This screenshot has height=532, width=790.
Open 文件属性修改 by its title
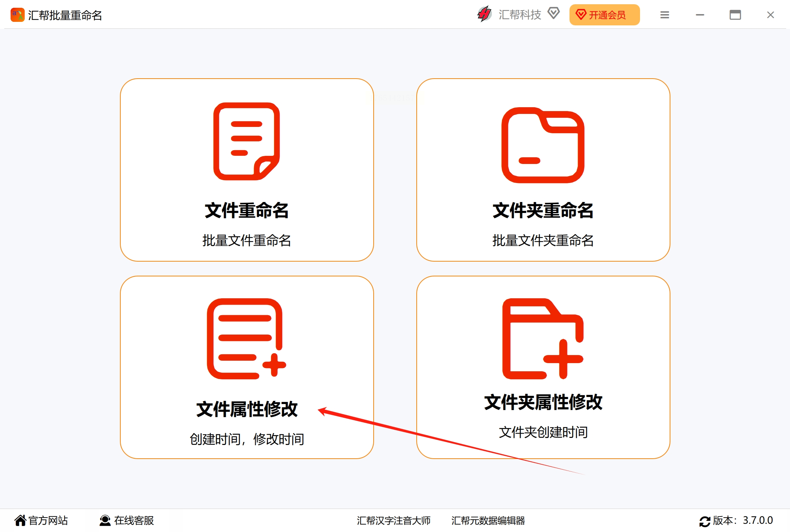coord(246,409)
